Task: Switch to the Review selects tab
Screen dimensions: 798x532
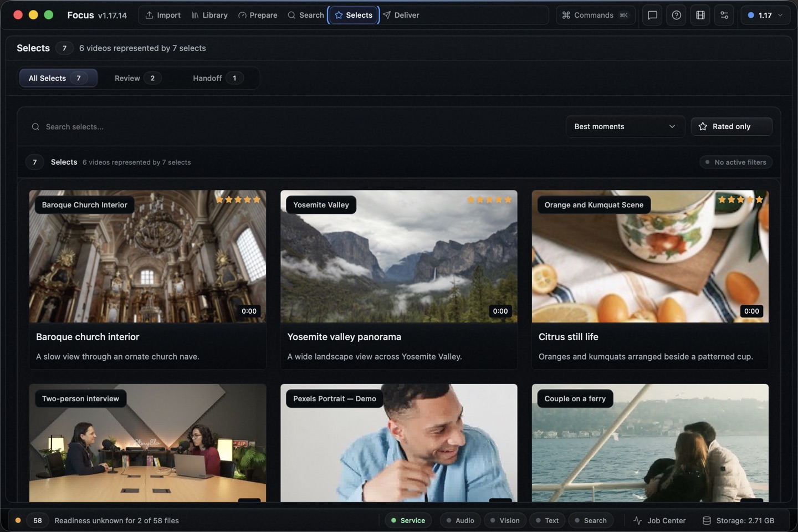Action: pyautogui.click(x=137, y=78)
